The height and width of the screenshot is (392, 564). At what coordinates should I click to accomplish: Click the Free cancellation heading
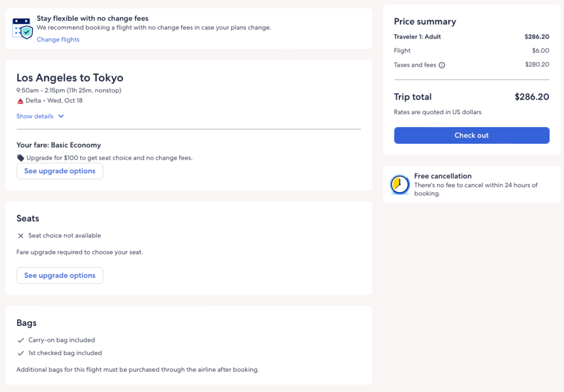coord(443,176)
